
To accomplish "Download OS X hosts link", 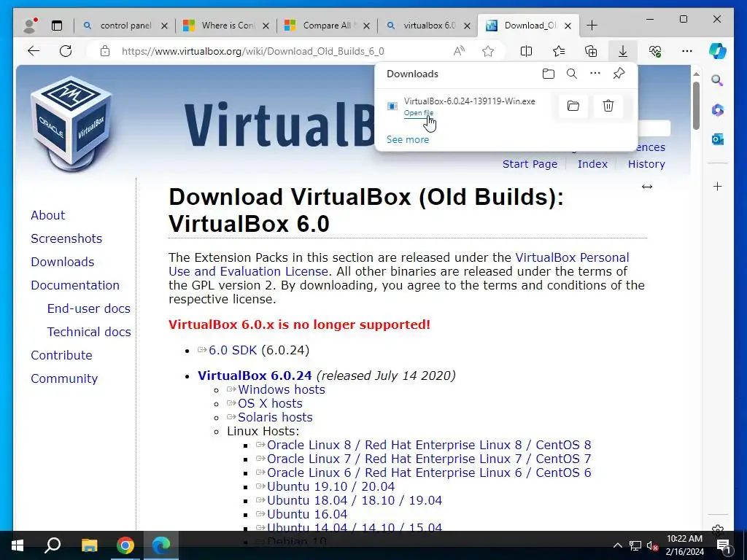I will (x=270, y=403).
